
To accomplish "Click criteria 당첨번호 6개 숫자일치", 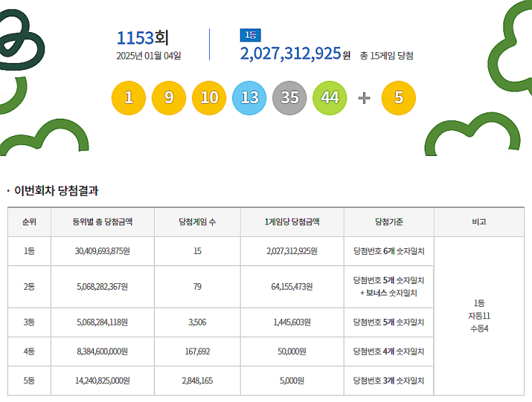I will tap(389, 251).
